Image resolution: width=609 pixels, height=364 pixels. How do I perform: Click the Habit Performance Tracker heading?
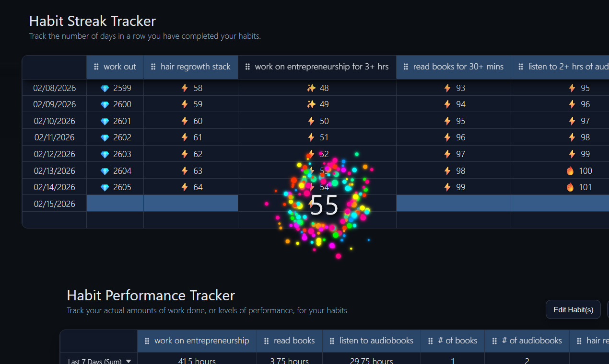[151, 295]
